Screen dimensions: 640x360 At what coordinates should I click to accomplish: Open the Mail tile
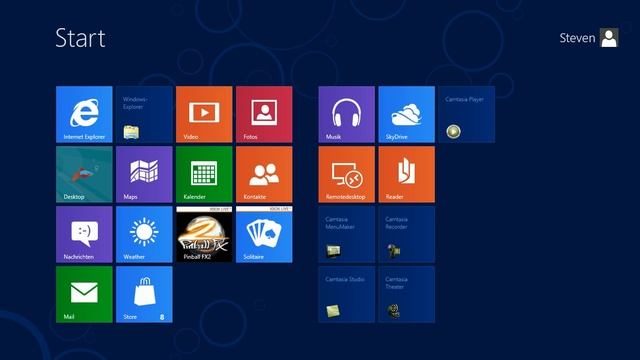pos(84,294)
